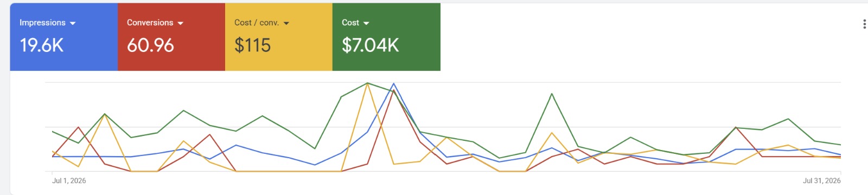Select the $115 cost per conversion value
This screenshot has height=195, width=868.
(x=252, y=45)
